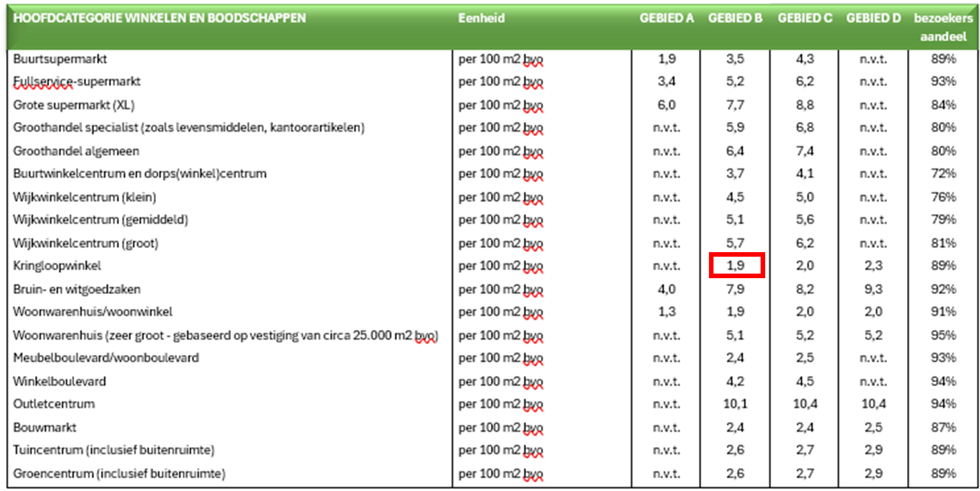This screenshot has width=980, height=491.
Task: Select Grote supermarkt (XL) GEBIED C value
Action: pyautogui.click(x=804, y=105)
